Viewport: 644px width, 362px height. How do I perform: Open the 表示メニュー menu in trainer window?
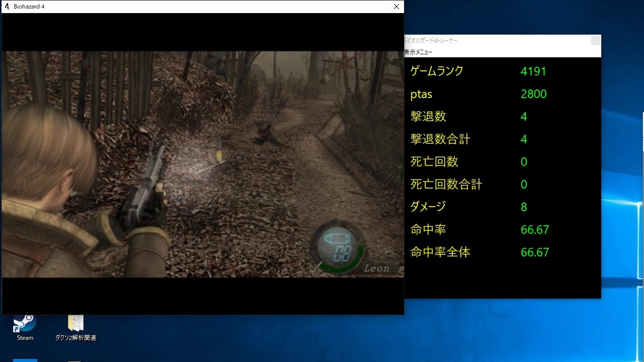418,52
